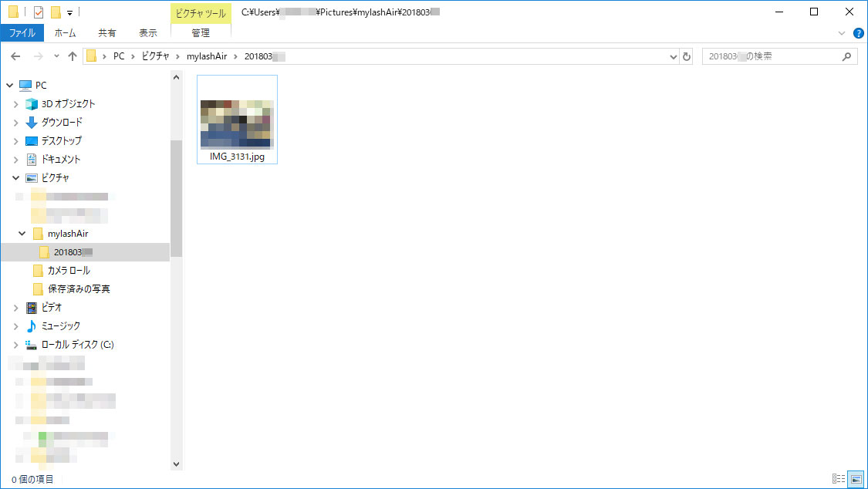Viewport: 868px width, 489px height.
Task: Select the 201803 subfolder in the tree
Action: [x=85, y=252]
